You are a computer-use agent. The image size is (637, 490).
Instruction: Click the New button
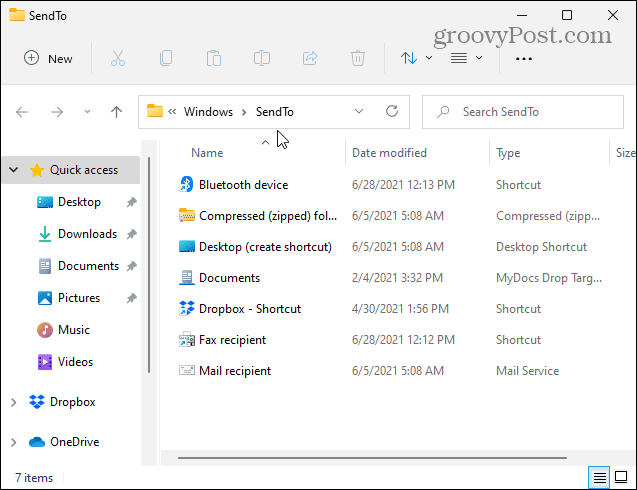tap(48, 58)
